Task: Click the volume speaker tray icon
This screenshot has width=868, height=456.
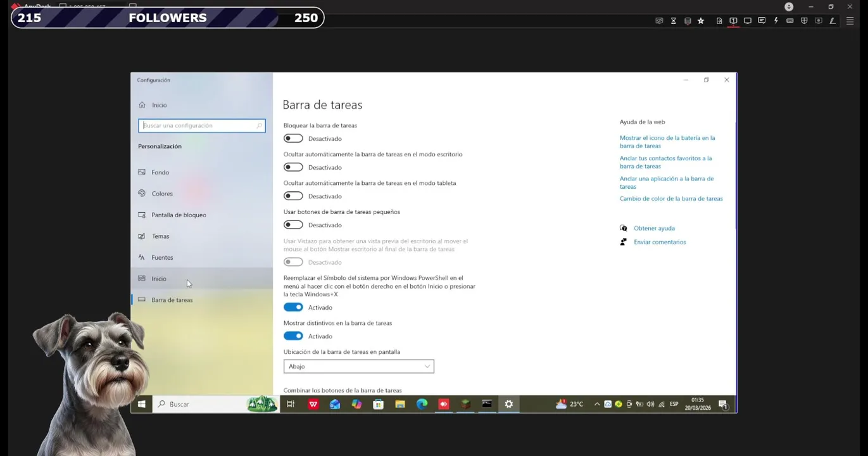Action: pos(650,404)
